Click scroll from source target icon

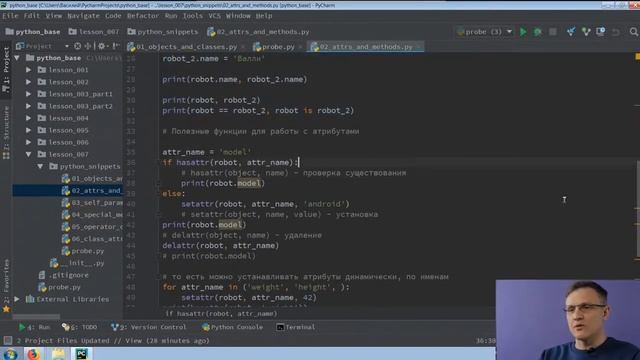[x=78, y=46]
